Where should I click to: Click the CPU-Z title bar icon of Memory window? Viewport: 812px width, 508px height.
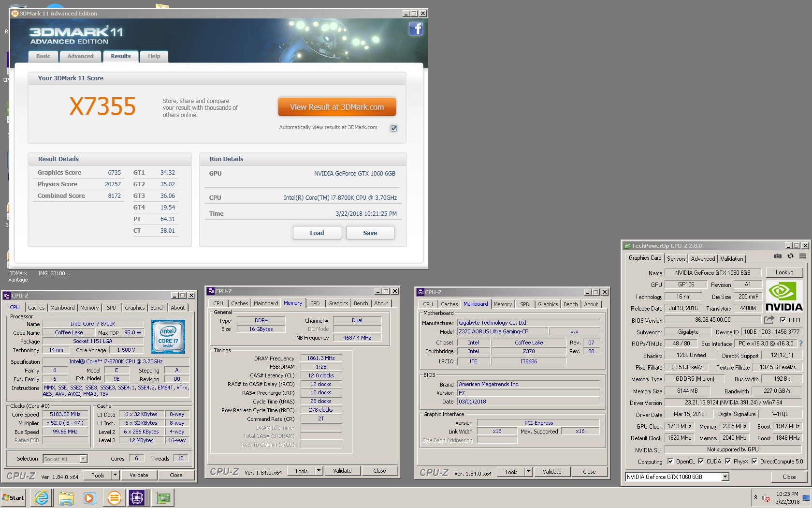[x=211, y=291]
